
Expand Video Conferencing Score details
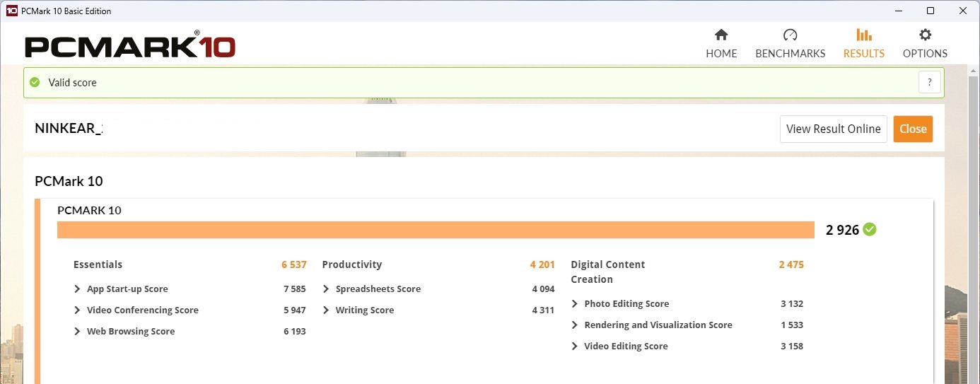click(77, 310)
